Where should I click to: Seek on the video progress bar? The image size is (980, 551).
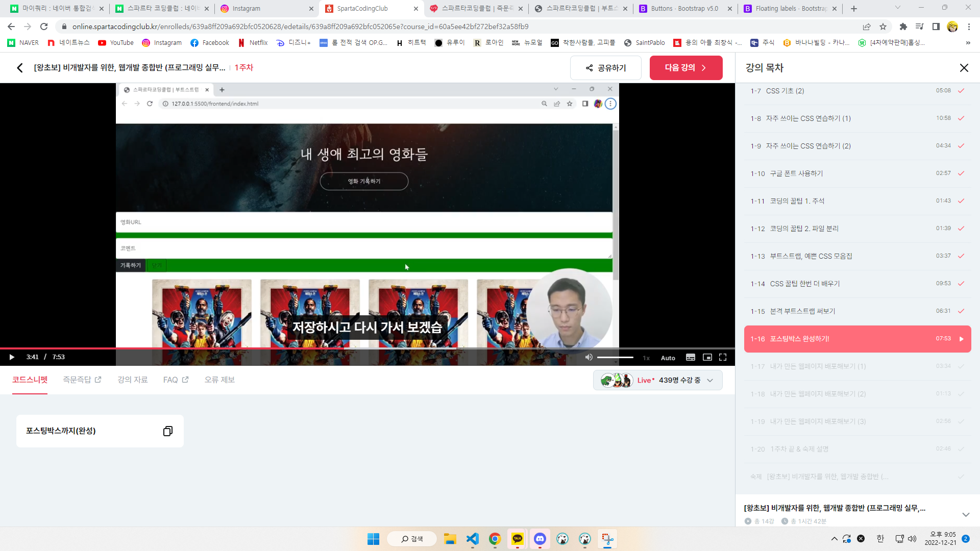coord(367,348)
